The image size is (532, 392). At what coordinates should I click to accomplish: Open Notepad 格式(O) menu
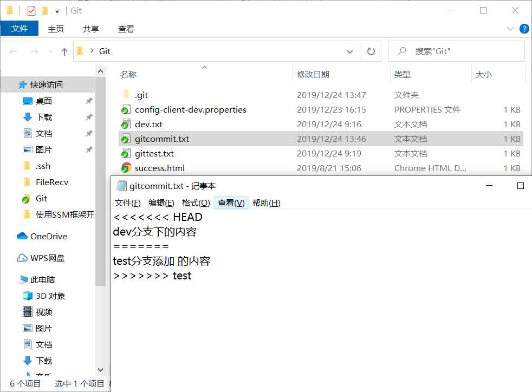coord(196,203)
